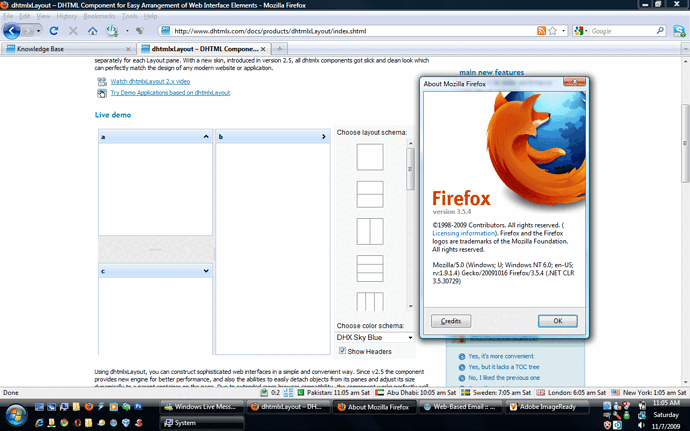Open the Edit menu
This screenshot has height=431, width=690.
click(x=25, y=16)
